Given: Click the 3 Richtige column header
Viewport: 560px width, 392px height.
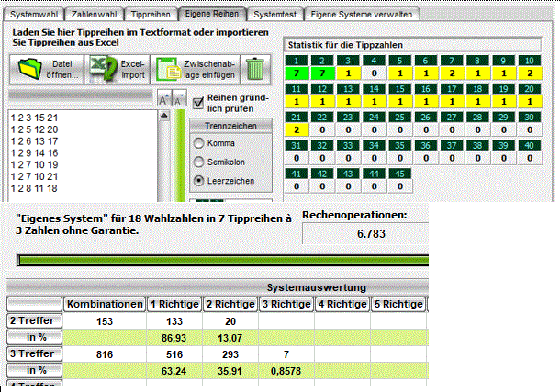Looking at the screenshot, I should click(x=286, y=304).
